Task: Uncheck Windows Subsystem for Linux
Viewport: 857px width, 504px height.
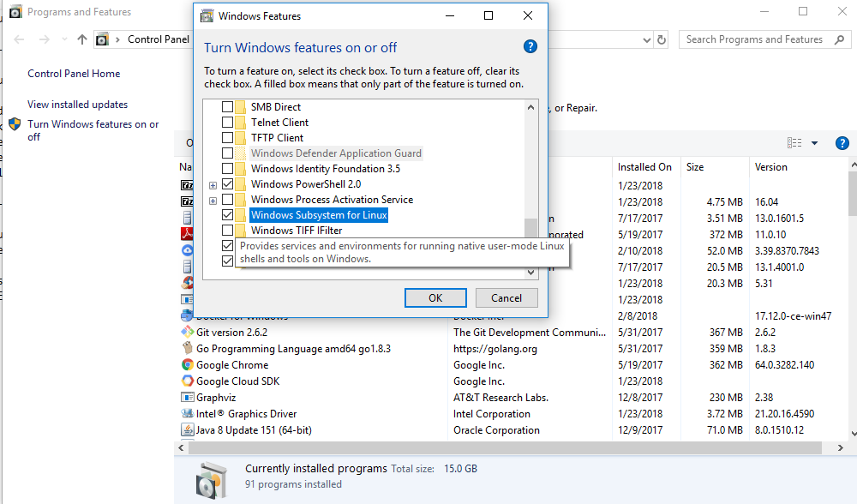Action: 226,214
